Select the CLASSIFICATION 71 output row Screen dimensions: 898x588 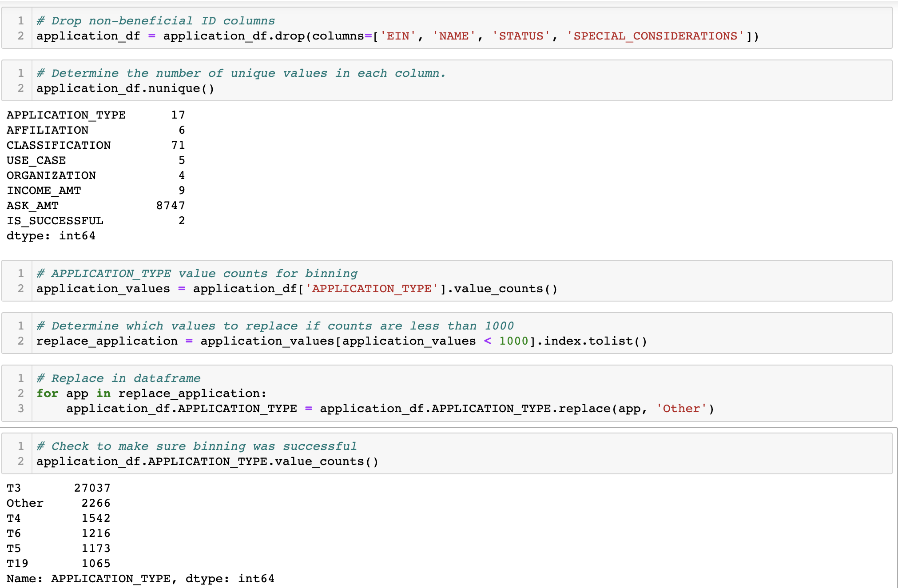pos(95,145)
